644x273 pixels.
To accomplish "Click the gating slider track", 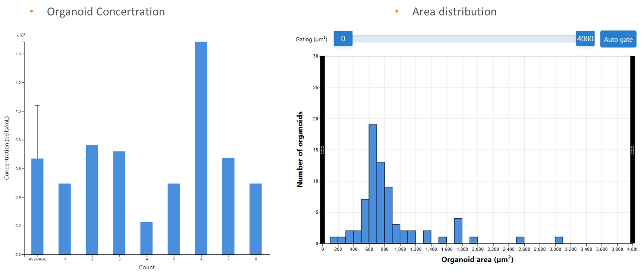I will pos(464,39).
